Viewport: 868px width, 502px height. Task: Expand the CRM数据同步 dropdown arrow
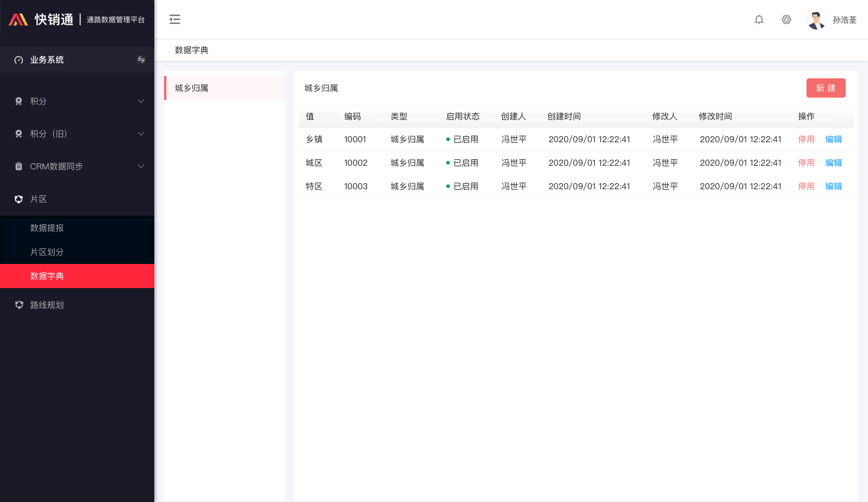click(x=141, y=166)
